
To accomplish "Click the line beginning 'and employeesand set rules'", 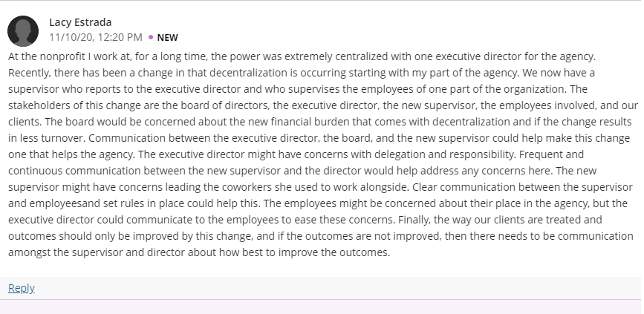I will [x=318, y=203].
